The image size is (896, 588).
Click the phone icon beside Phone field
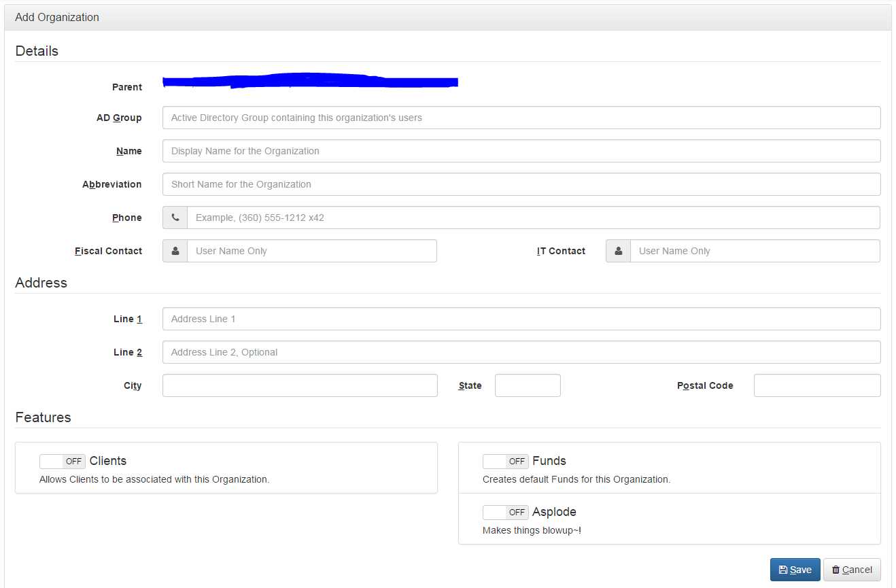click(x=175, y=218)
